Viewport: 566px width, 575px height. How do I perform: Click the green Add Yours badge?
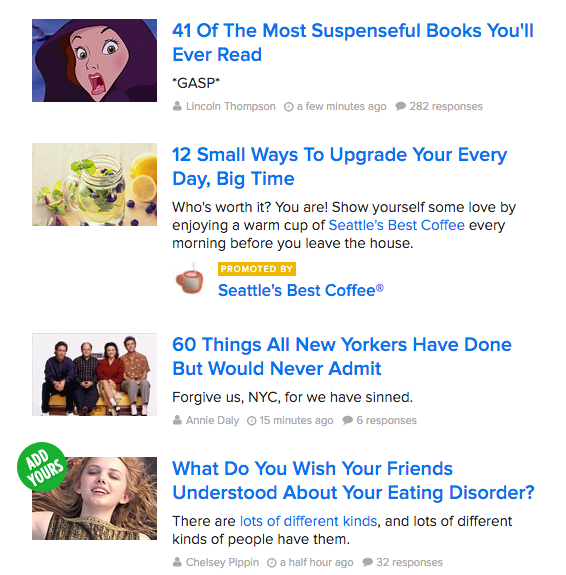[42, 467]
